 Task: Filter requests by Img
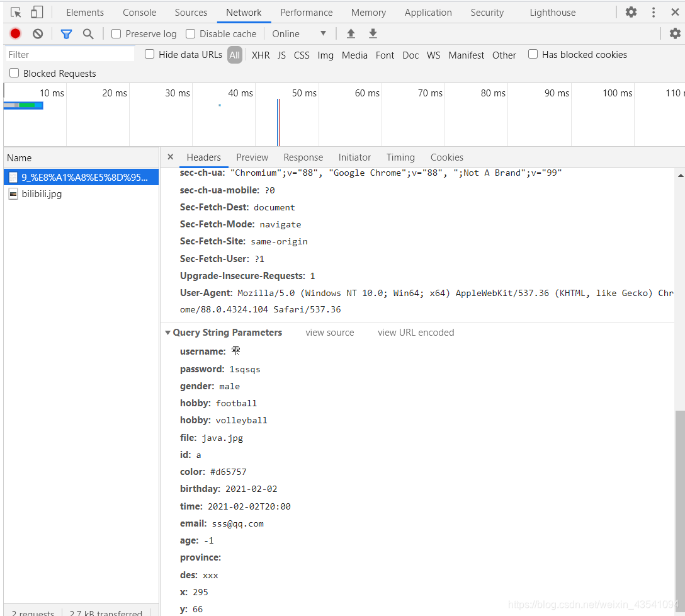[326, 55]
